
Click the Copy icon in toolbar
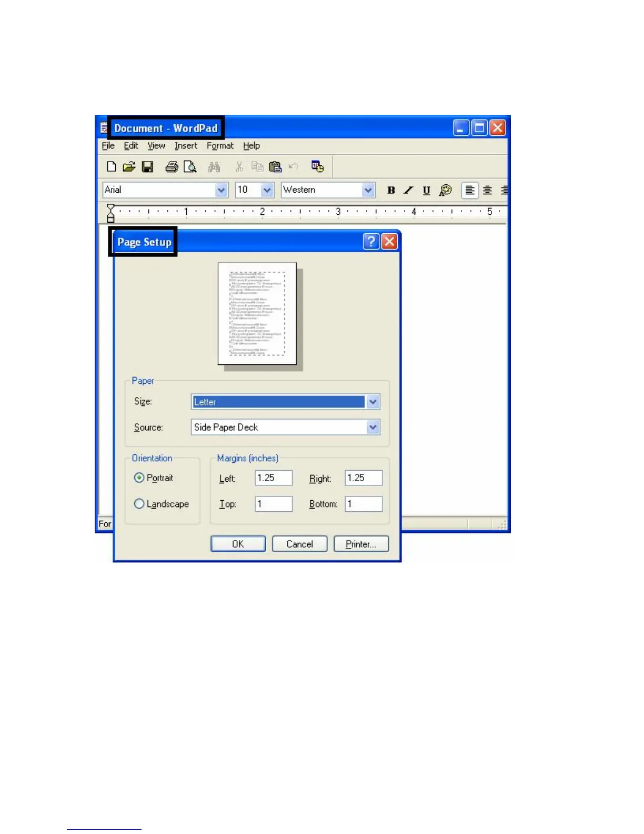[x=257, y=167]
